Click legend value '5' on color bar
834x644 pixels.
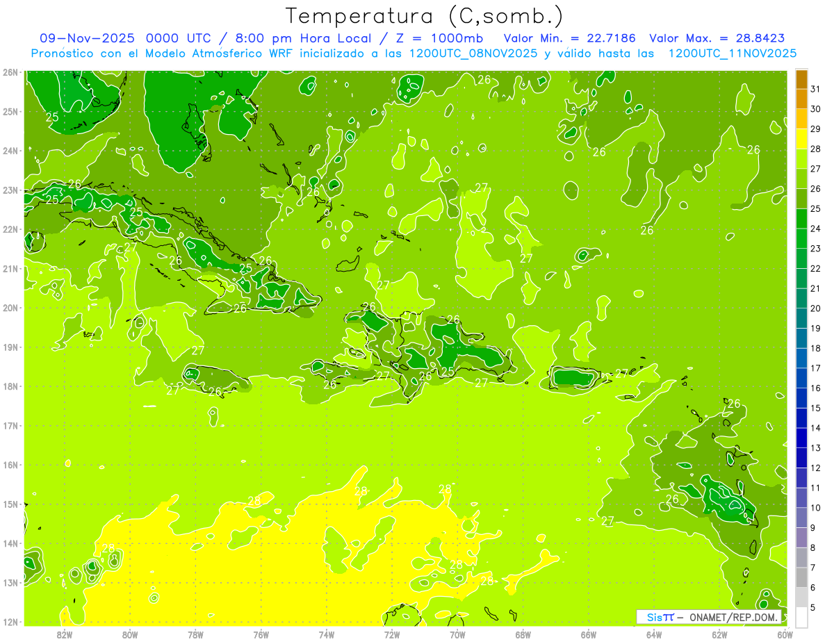(x=813, y=607)
